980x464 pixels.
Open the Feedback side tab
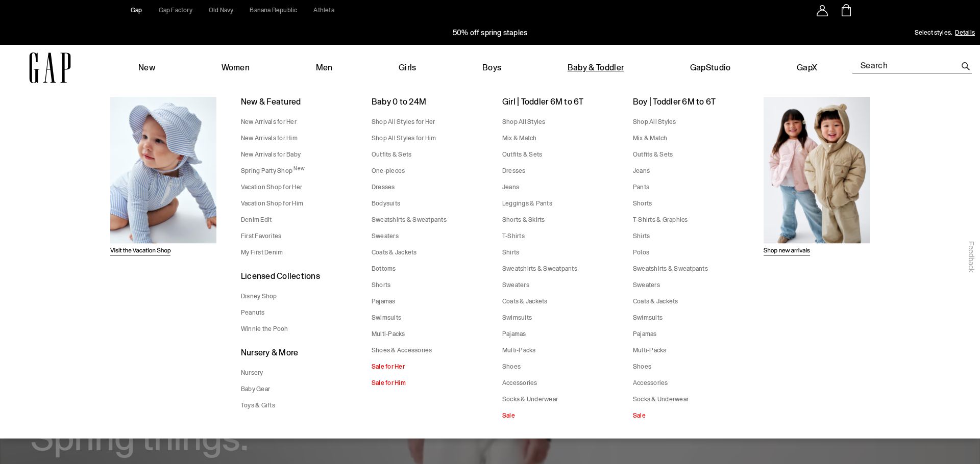pyautogui.click(x=971, y=256)
